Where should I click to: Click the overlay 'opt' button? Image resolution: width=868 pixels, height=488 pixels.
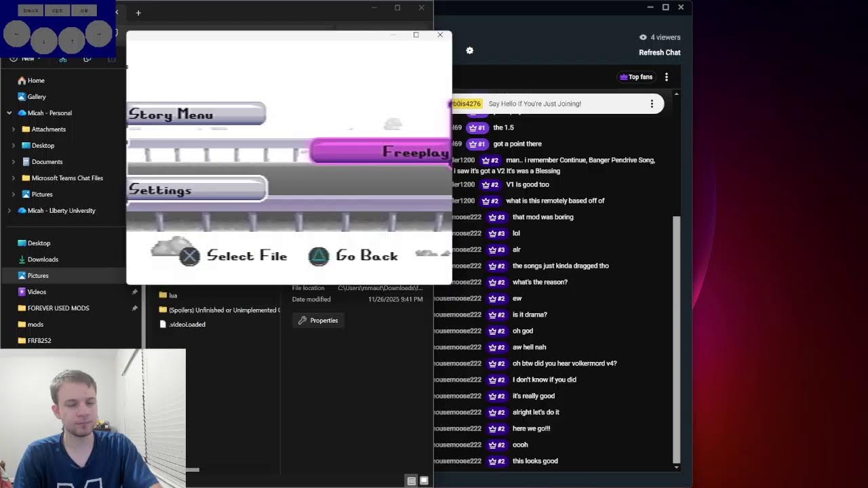click(57, 10)
